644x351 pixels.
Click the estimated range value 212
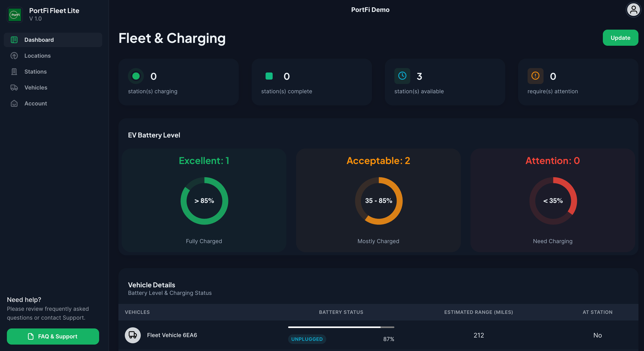coord(479,335)
